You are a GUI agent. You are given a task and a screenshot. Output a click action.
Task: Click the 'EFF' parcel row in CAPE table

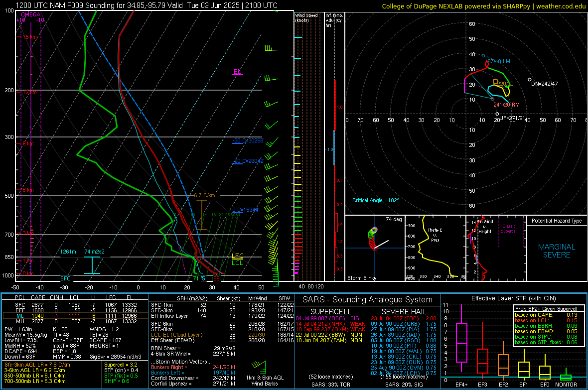[x=75, y=310]
